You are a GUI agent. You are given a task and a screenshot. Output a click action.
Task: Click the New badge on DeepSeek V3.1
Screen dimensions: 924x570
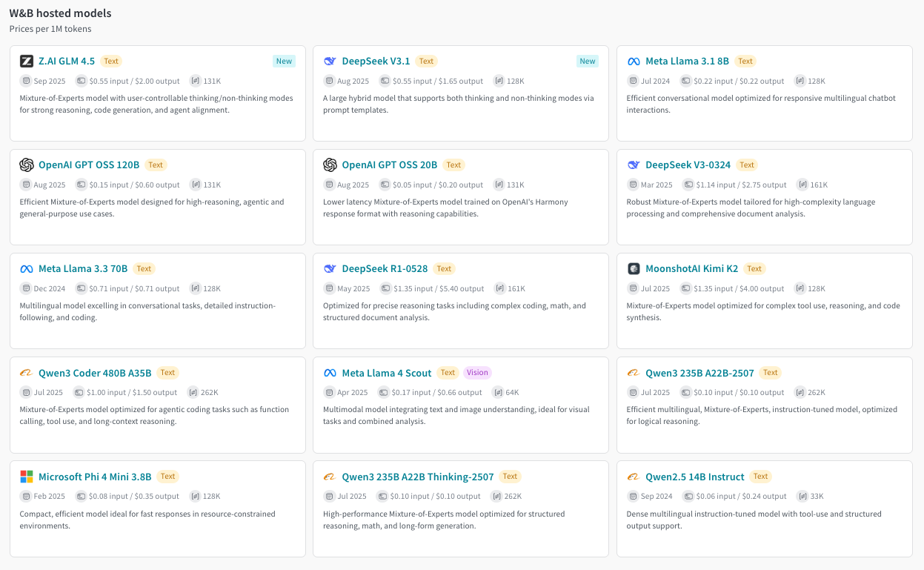coord(587,62)
